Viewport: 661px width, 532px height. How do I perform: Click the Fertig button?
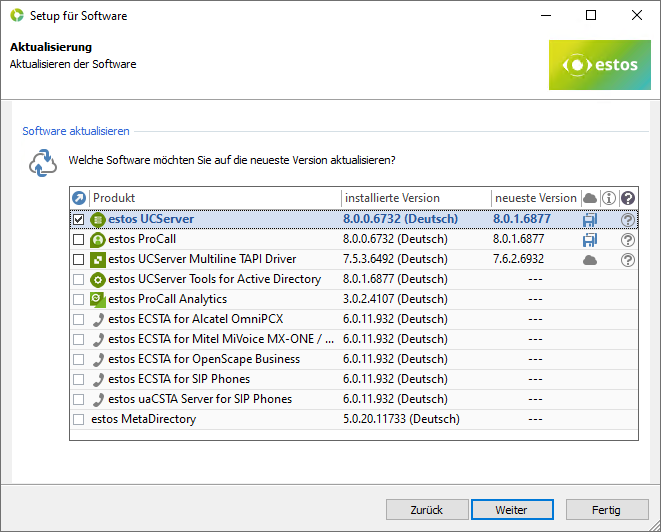pyautogui.click(x=606, y=509)
